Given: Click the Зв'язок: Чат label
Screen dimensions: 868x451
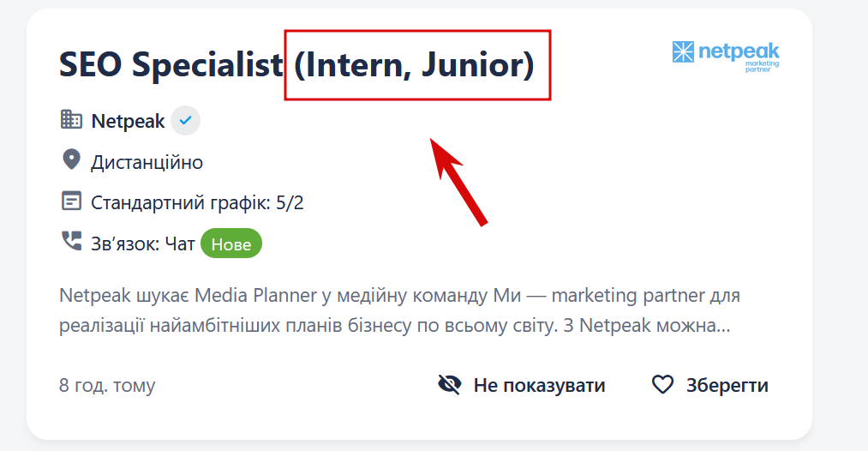Looking at the screenshot, I should (143, 244).
